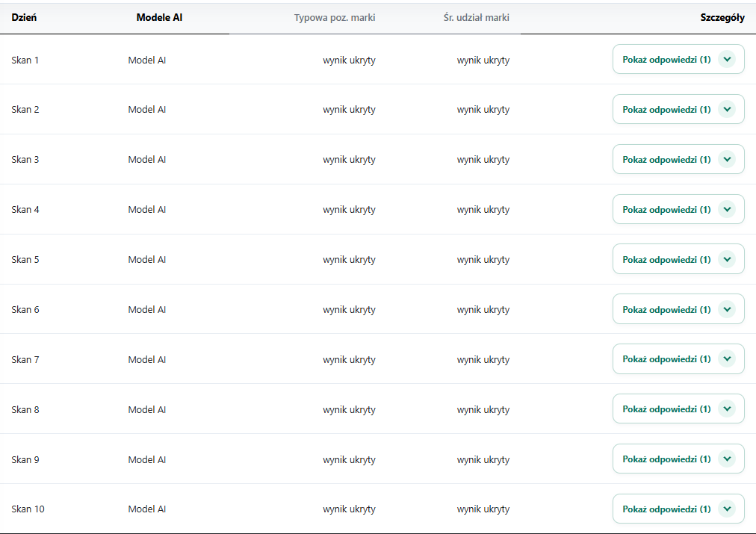
Task: Click Skan 9's hidden 'Śr. udział marki' result
Action: tap(483, 460)
